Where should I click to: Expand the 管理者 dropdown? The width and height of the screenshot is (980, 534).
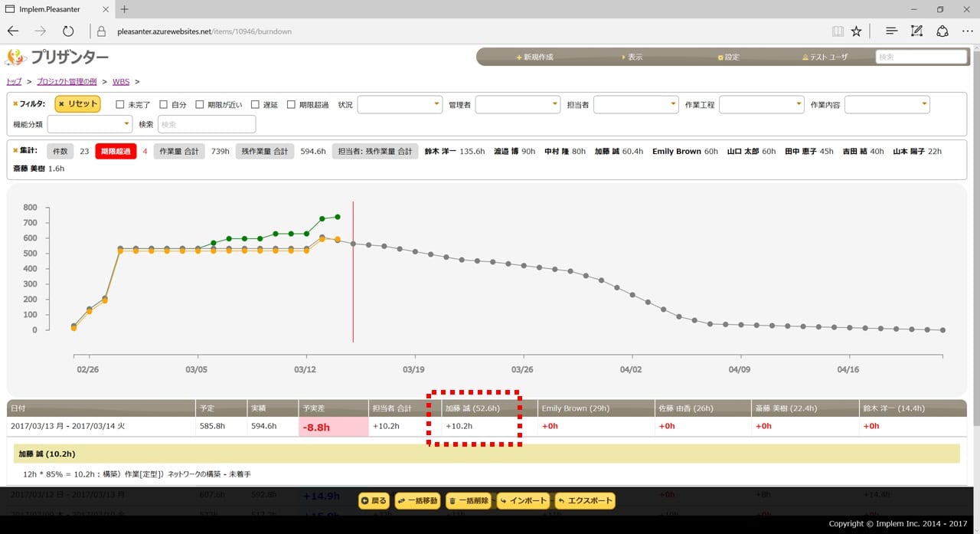[518, 104]
